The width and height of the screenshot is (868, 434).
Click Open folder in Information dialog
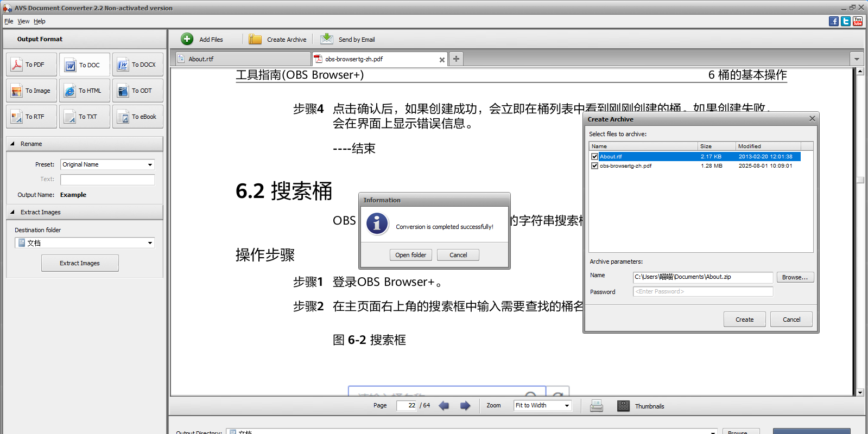411,255
